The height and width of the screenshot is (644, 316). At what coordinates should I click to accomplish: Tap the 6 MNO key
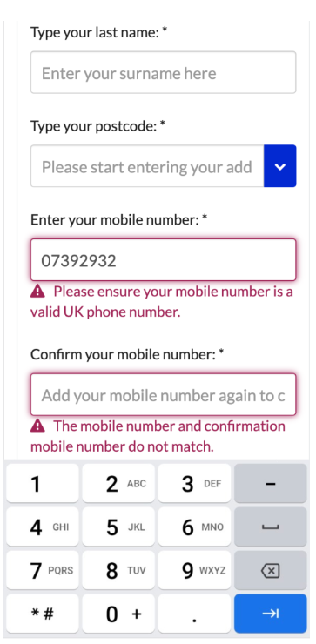click(194, 527)
